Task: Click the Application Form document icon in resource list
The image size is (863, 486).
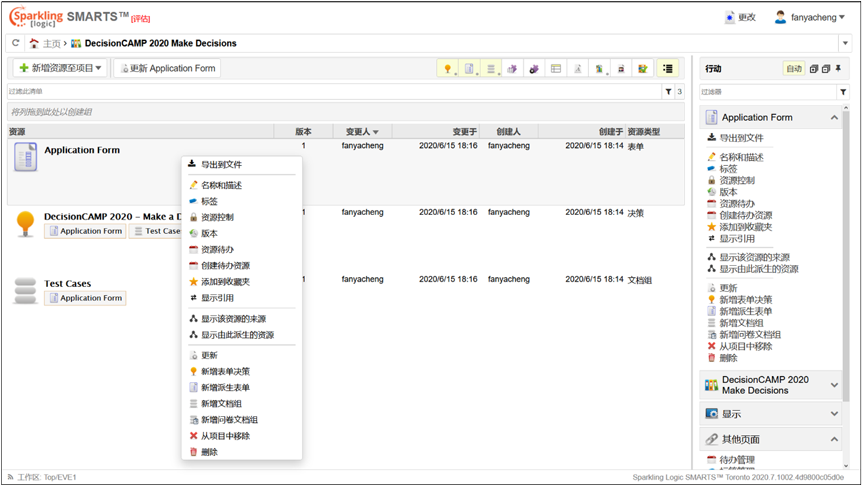Action: click(x=25, y=156)
